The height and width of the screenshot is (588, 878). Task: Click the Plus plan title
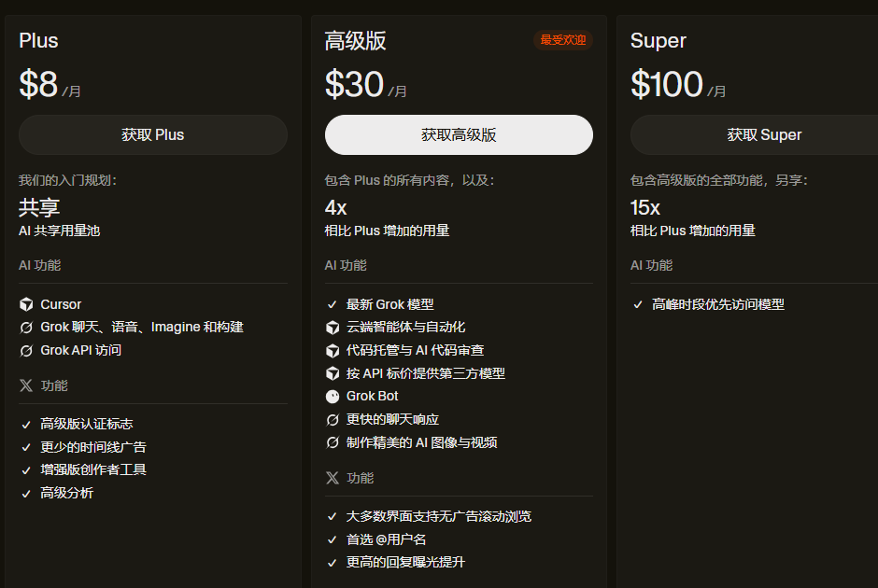38,41
